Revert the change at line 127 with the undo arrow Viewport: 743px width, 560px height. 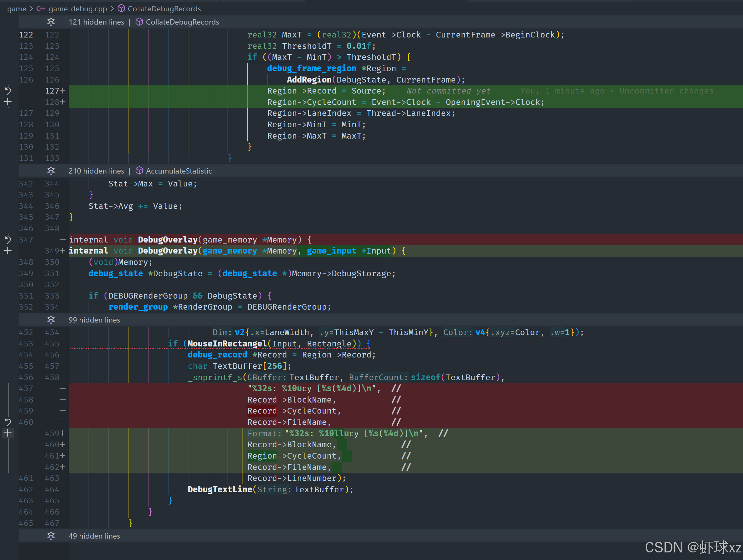[8, 91]
